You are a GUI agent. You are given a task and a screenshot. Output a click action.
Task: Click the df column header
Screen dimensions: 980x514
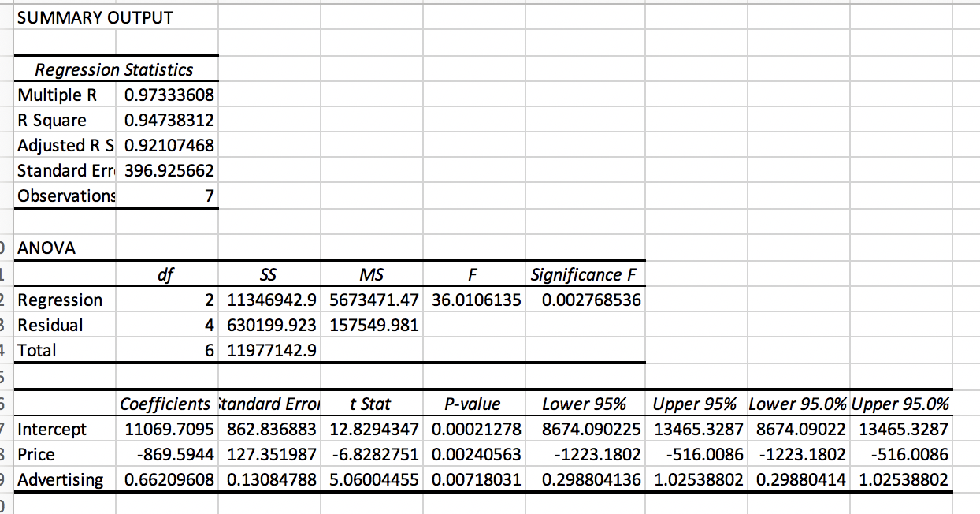coord(167,274)
